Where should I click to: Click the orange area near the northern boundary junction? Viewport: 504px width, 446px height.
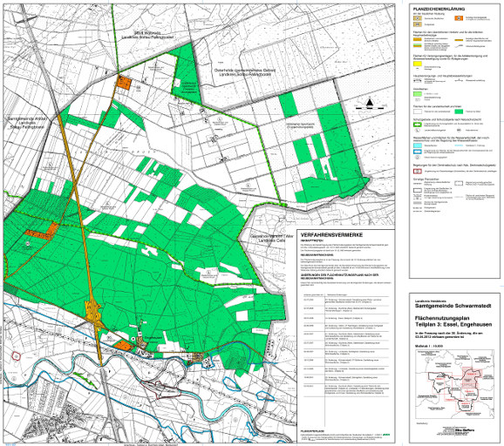tap(124, 83)
